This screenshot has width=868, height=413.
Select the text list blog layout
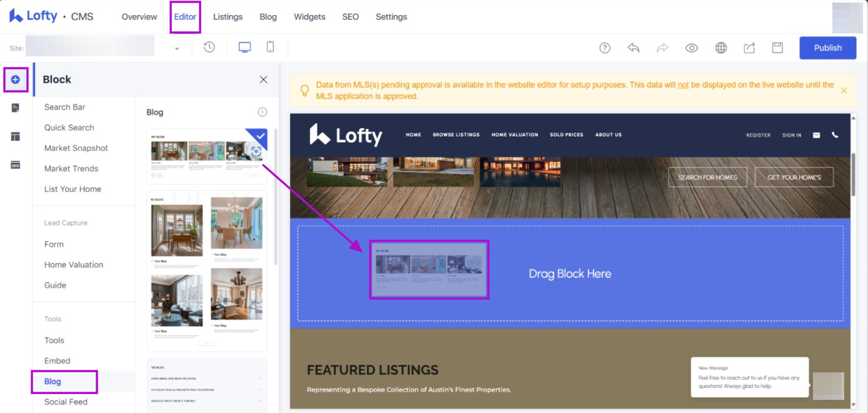[206, 385]
